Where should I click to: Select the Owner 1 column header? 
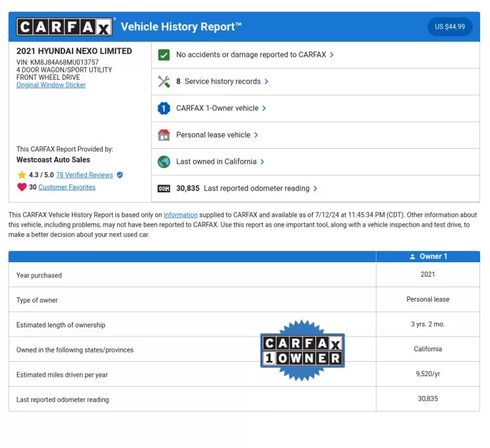[428, 256]
